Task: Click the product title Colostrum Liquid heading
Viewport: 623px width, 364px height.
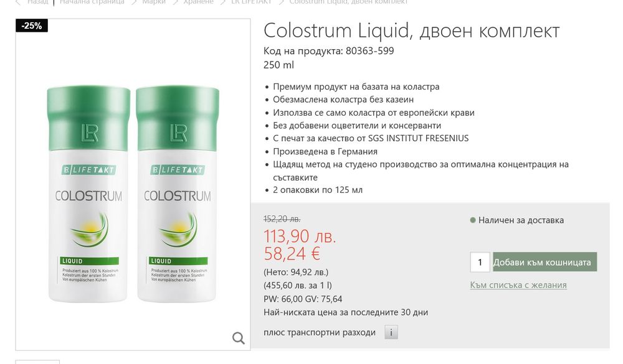Action: tap(411, 30)
